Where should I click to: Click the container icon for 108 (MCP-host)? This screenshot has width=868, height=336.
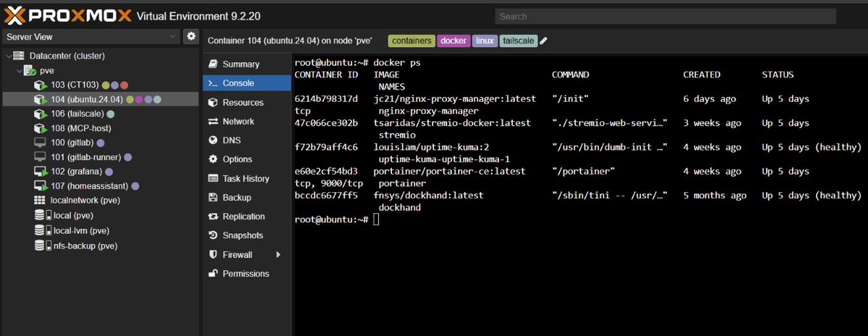click(x=41, y=129)
